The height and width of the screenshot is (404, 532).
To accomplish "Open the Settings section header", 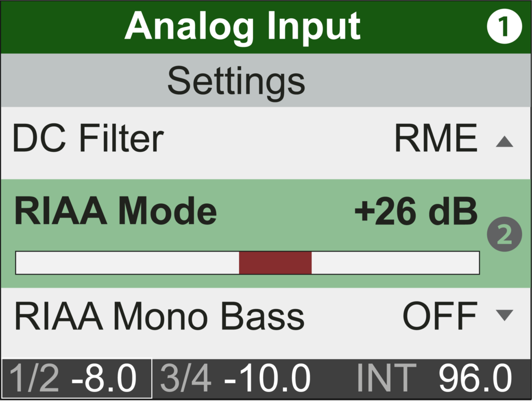I will [x=236, y=81].
